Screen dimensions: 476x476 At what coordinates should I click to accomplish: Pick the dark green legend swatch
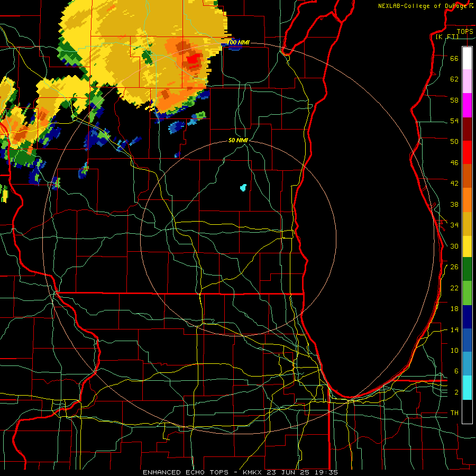(467, 269)
